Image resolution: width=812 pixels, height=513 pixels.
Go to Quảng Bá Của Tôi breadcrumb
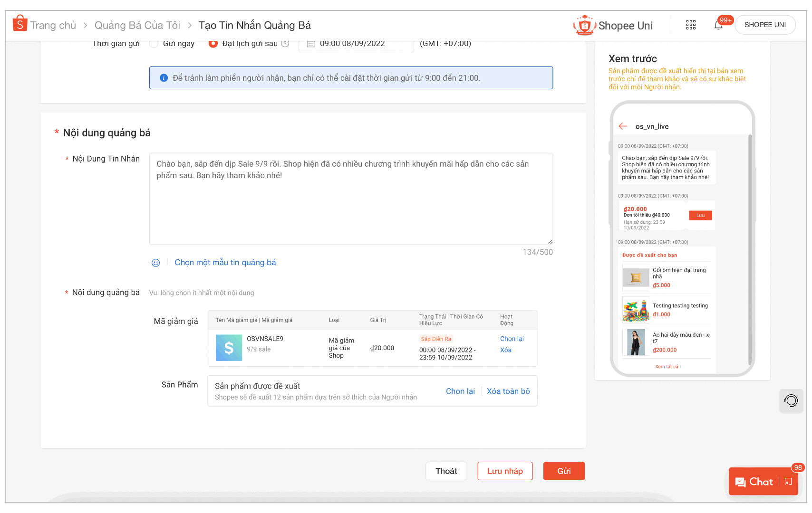tap(137, 25)
